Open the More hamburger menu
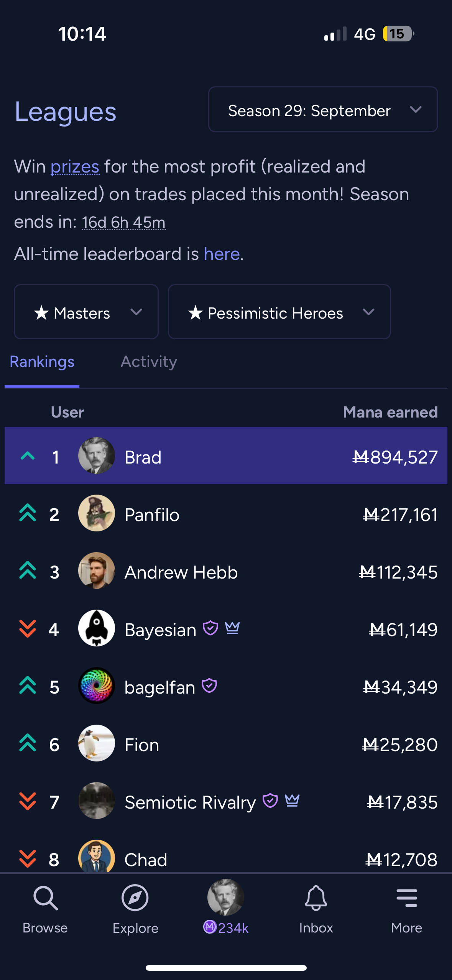Image resolution: width=452 pixels, height=980 pixels. (406, 898)
